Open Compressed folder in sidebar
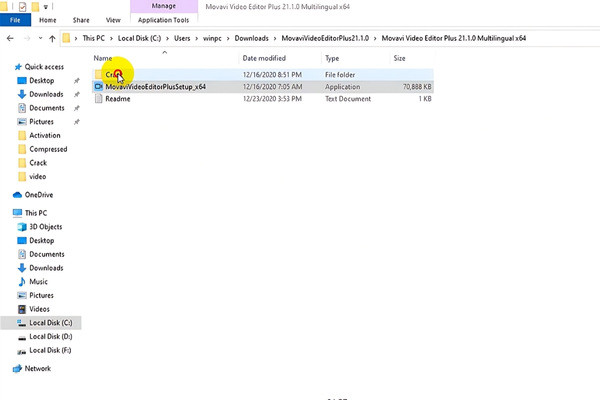The width and height of the screenshot is (600, 400). coord(48,149)
